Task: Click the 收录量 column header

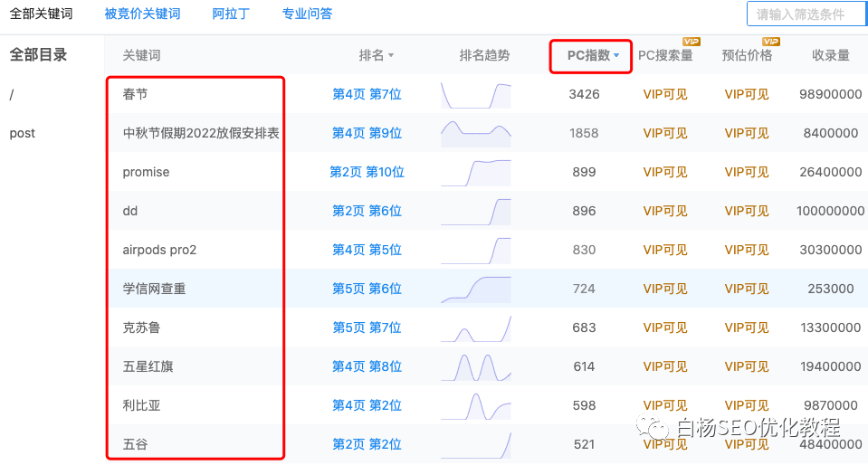Action: [x=830, y=55]
